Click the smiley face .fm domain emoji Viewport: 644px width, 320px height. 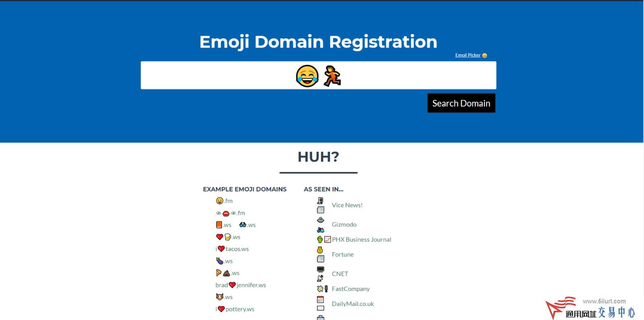coord(220,201)
